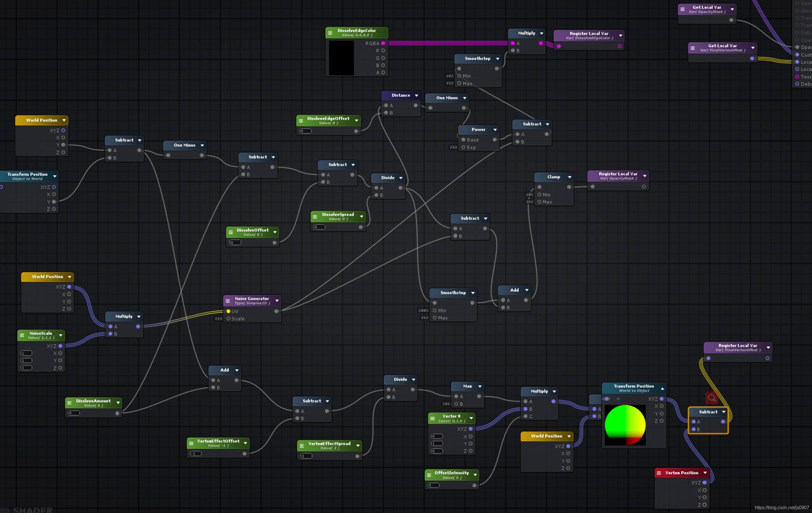Expand the Noise Generator dropdown arrow
Screen dimensions: 812x513
277,300
